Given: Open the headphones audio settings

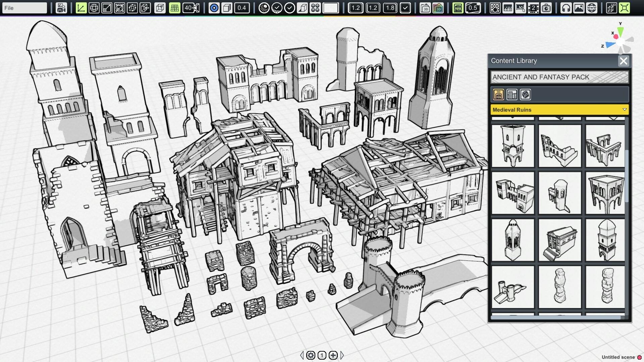Looking at the screenshot, I should [x=567, y=7].
